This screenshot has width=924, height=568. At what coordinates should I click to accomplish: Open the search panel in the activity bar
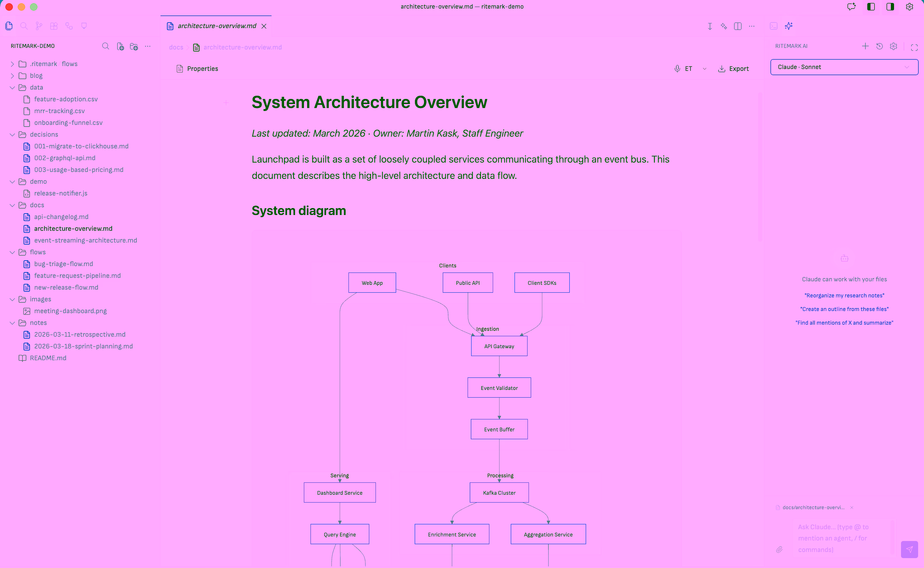[x=24, y=26]
